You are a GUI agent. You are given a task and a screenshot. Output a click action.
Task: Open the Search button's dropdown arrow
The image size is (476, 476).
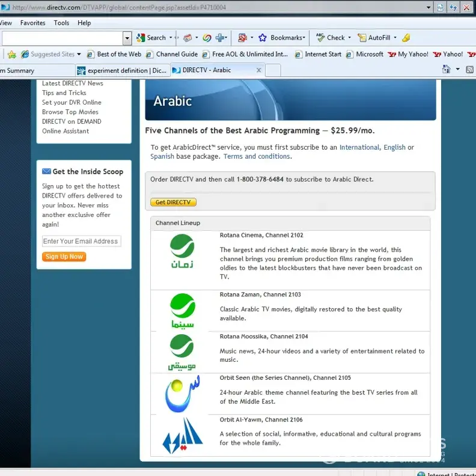click(171, 38)
